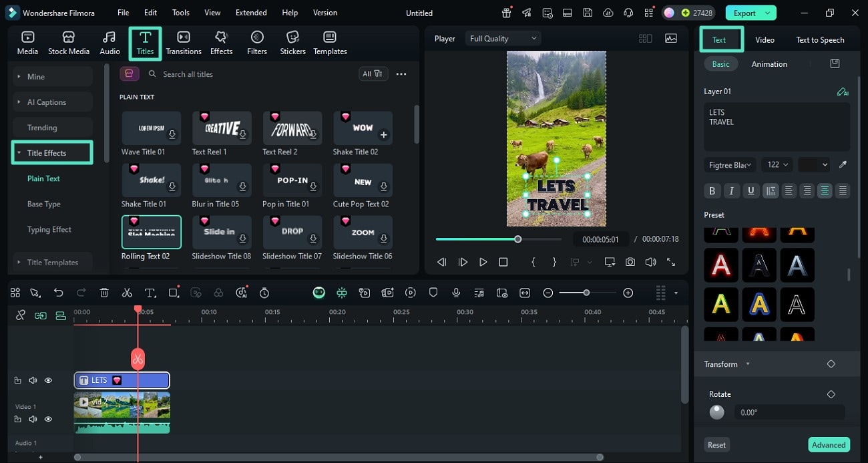The height and width of the screenshot is (463, 868).
Task: Expand the Mine category in titles sidebar
Action: [52, 77]
